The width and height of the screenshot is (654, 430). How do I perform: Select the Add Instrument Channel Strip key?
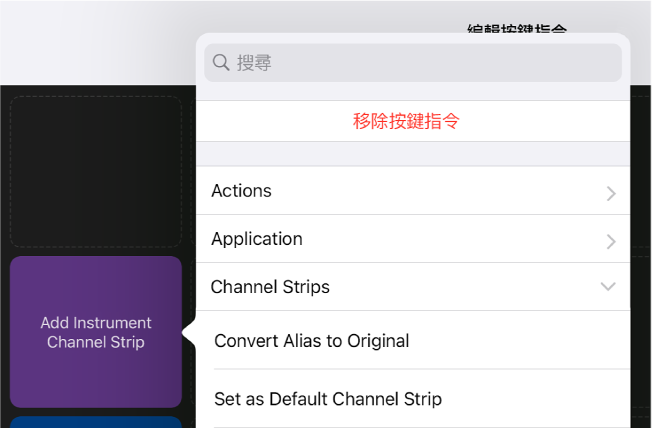click(x=96, y=333)
